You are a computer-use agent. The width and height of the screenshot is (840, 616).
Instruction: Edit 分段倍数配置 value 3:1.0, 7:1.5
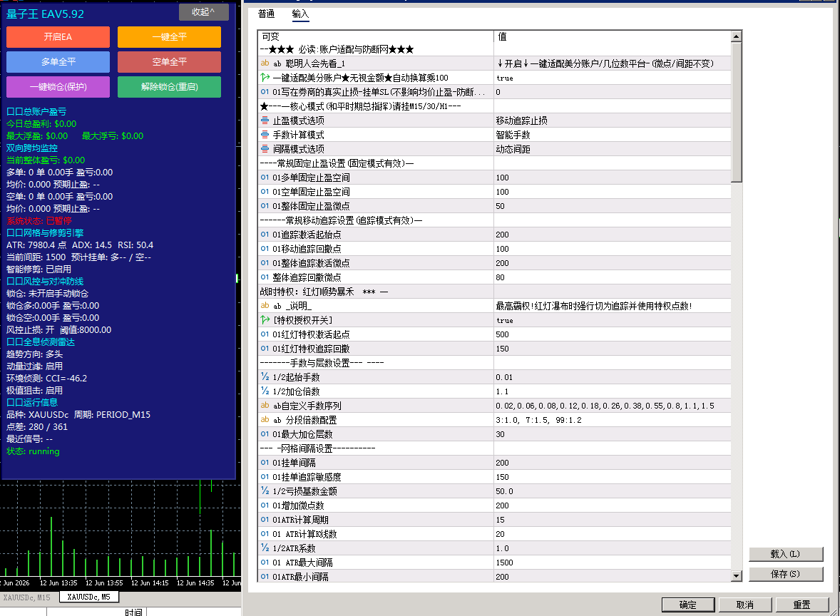pos(613,420)
